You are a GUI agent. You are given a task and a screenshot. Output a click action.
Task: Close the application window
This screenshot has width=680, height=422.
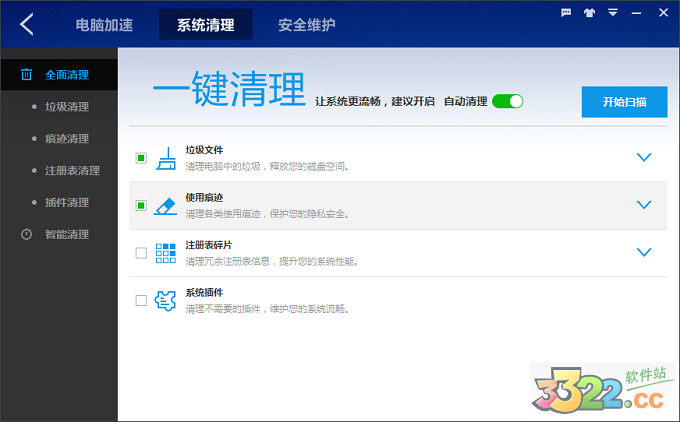click(x=663, y=13)
